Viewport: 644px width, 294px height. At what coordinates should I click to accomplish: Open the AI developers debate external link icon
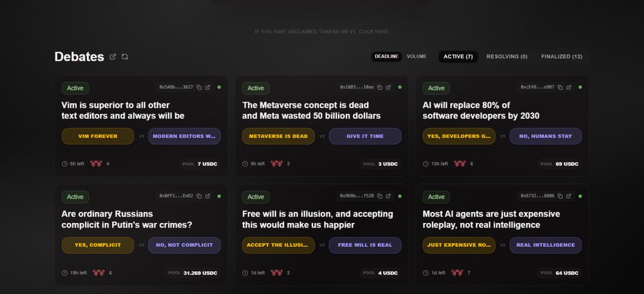point(569,87)
